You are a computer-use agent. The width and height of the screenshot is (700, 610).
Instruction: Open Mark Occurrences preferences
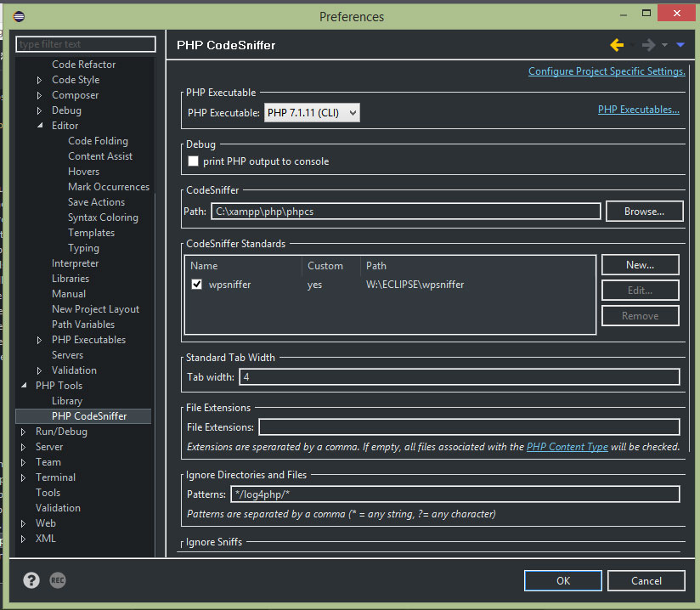(109, 187)
